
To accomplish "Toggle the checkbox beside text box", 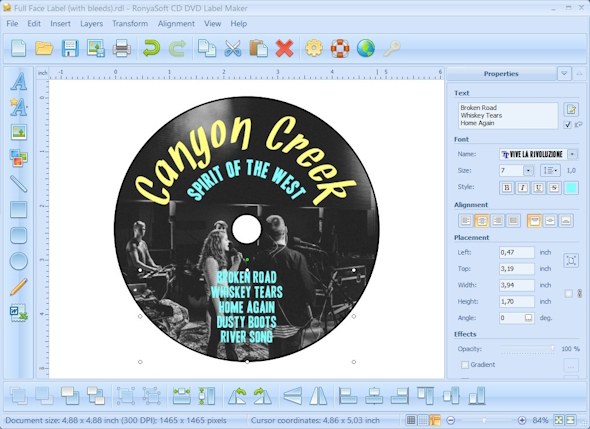I will [x=567, y=125].
